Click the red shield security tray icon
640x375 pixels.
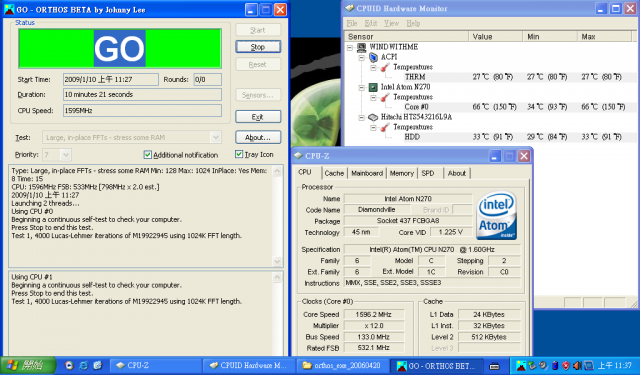tap(566, 366)
